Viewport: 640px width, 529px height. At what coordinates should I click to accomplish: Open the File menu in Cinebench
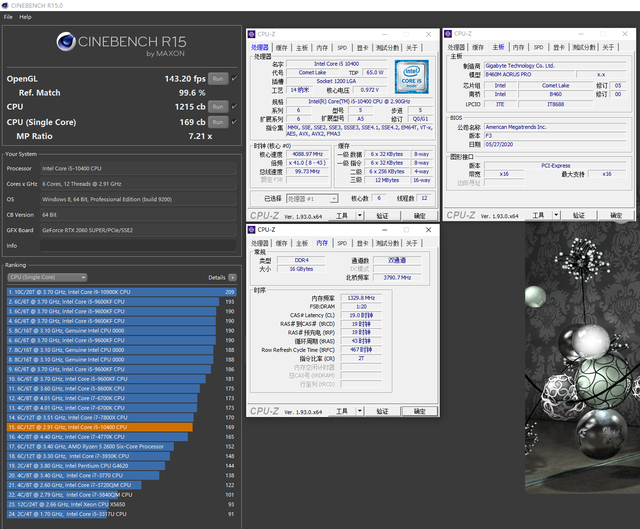tap(8, 17)
